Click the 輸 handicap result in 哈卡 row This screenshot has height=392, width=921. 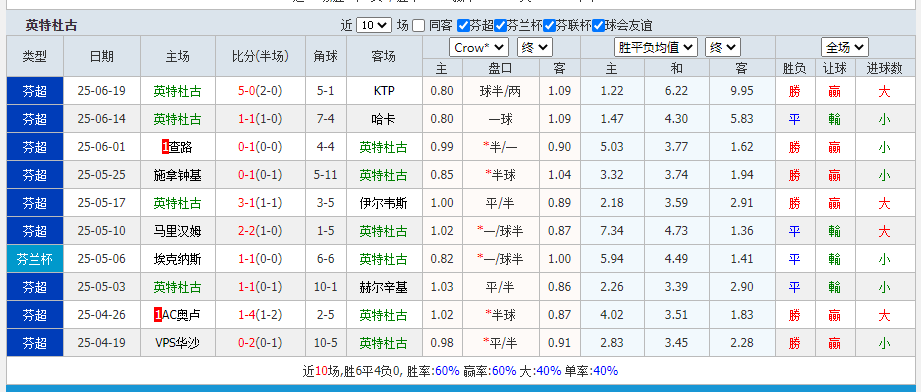[835, 119]
